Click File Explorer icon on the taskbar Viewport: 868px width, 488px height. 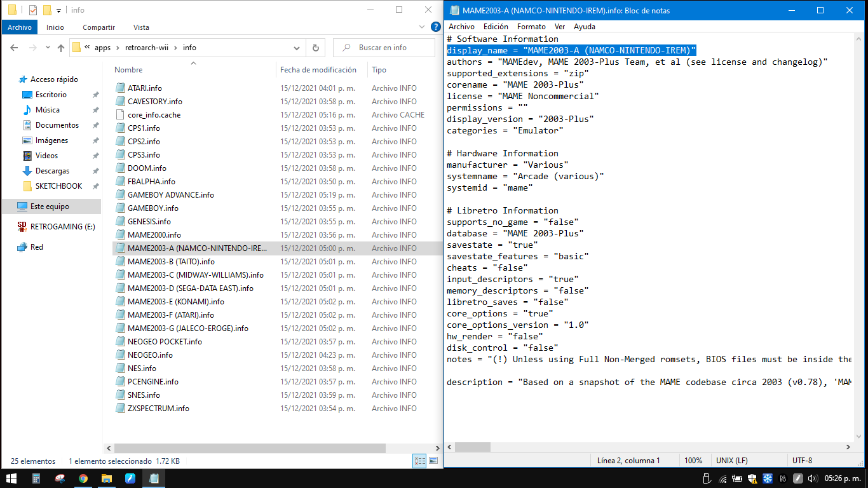[x=107, y=478]
